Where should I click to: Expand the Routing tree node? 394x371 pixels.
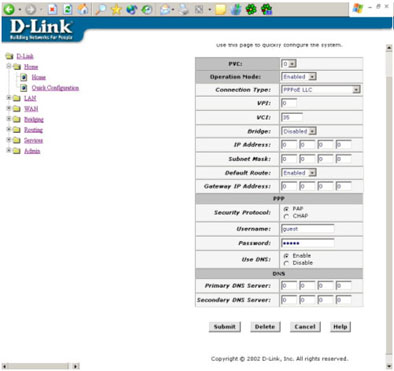9,130
